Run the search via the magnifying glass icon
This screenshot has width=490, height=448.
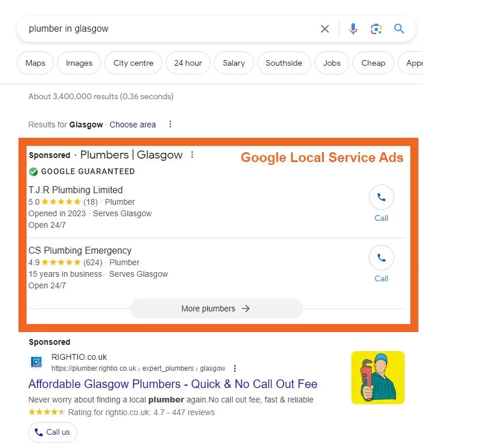pyautogui.click(x=399, y=29)
